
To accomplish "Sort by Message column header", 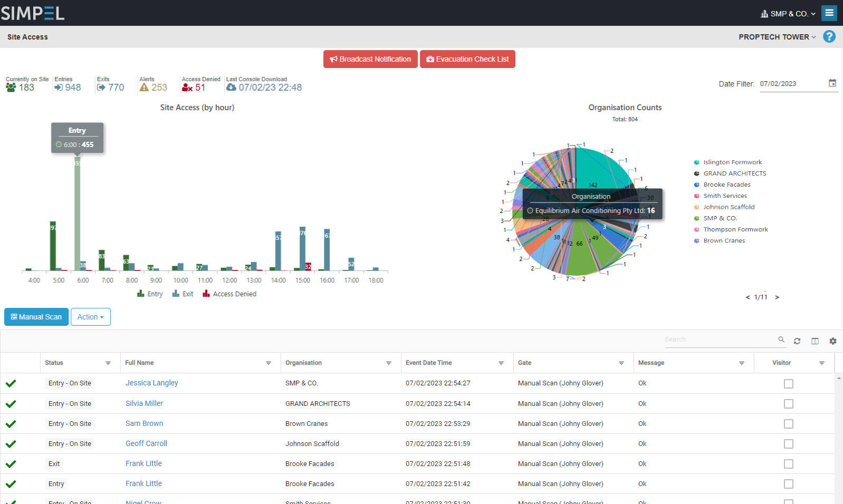I will tap(651, 363).
